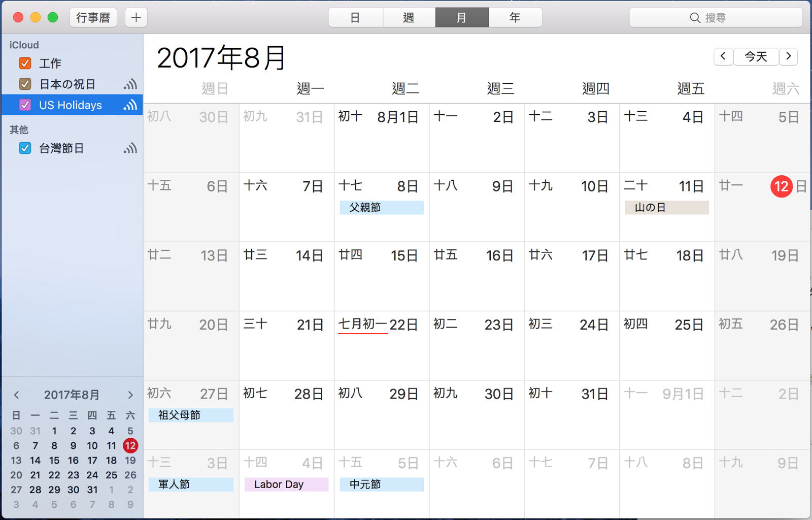Click the plus button to add event
812x520 pixels.
136,18
